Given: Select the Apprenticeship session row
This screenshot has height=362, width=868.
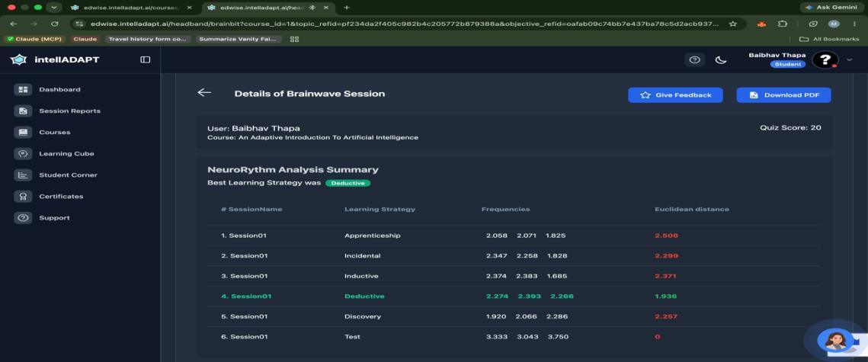Looking at the screenshot, I should tap(514, 235).
